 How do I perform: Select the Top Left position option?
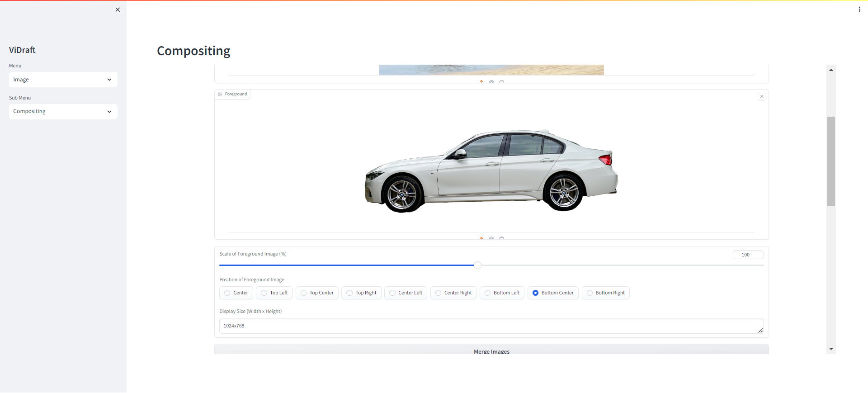274,293
